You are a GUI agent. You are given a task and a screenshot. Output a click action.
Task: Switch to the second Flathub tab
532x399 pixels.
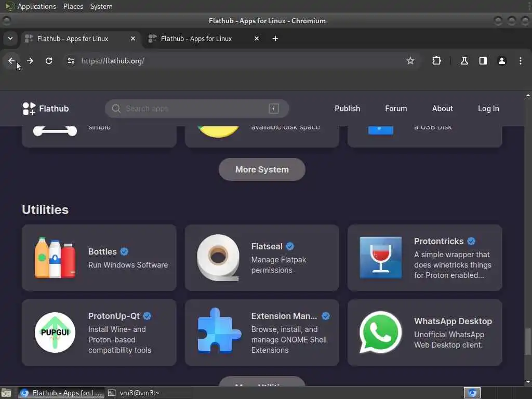pyautogui.click(x=204, y=38)
